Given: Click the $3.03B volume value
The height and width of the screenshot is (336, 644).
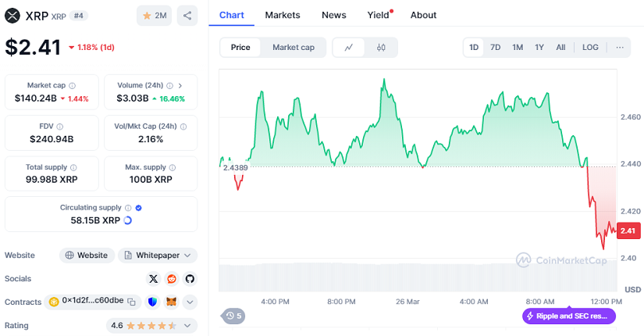Looking at the screenshot, I should coord(133,98).
